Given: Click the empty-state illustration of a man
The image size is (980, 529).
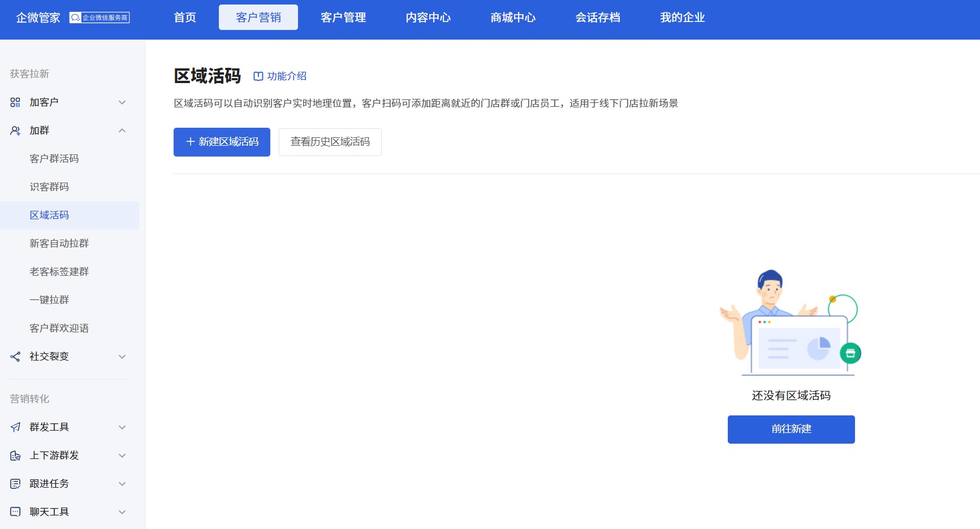Looking at the screenshot, I should tap(791, 323).
